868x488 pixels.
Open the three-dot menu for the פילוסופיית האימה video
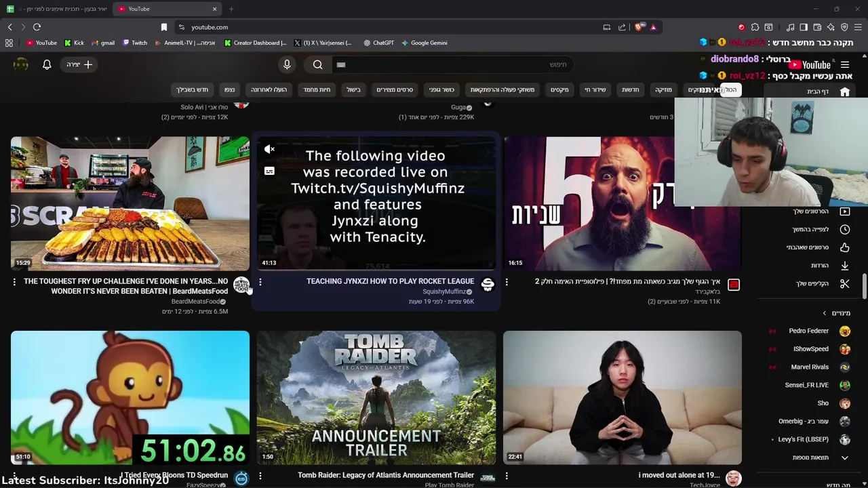507,282
